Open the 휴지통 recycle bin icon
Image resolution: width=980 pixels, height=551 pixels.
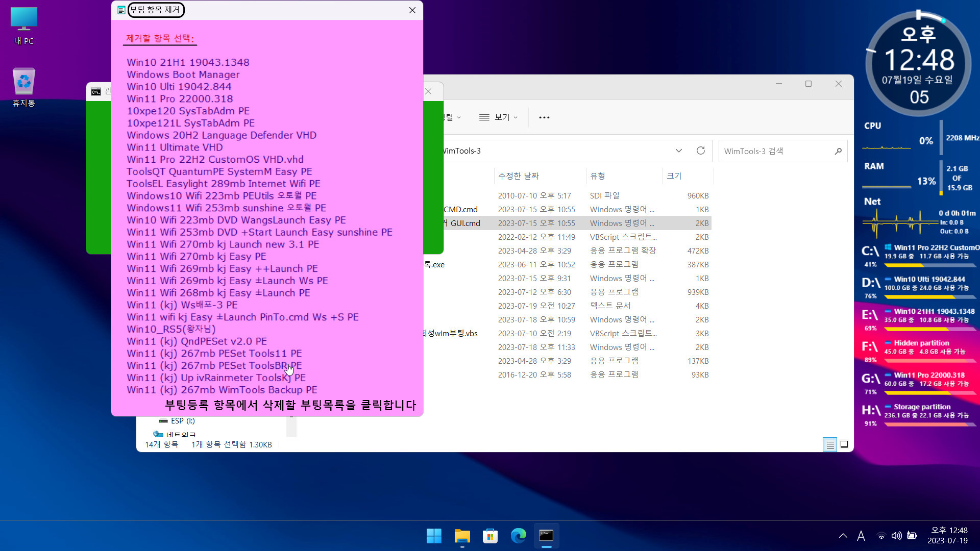(24, 88)
